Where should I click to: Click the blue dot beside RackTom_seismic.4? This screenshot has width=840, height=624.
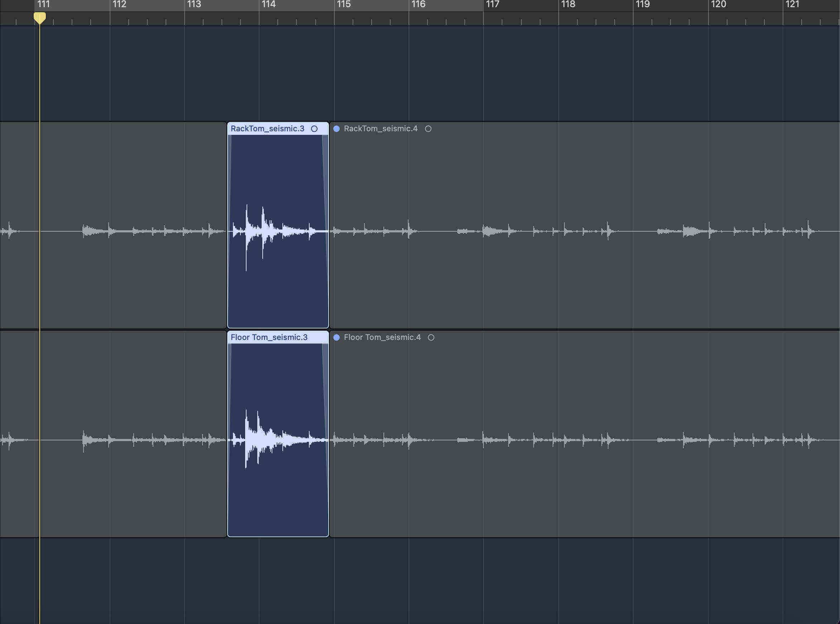tap(337, 129)
